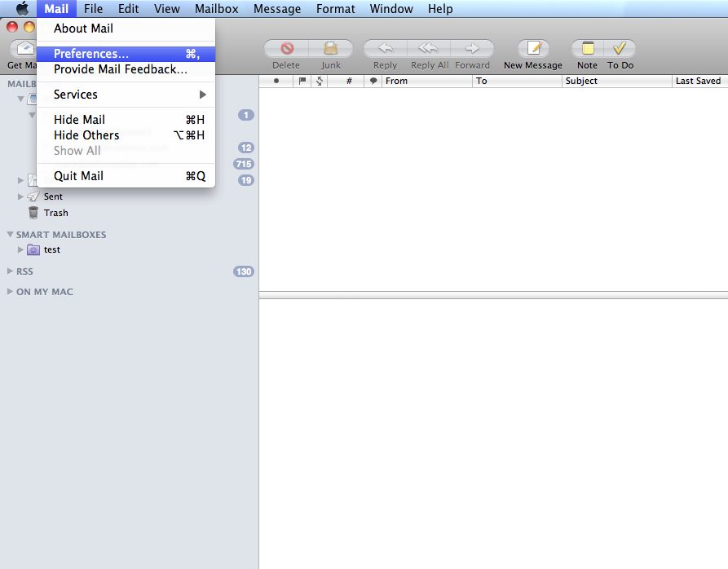The width and height of the screenshot is (728, 569).
Task: Sort by unread status dot column
Action: (x=276, y=81)
